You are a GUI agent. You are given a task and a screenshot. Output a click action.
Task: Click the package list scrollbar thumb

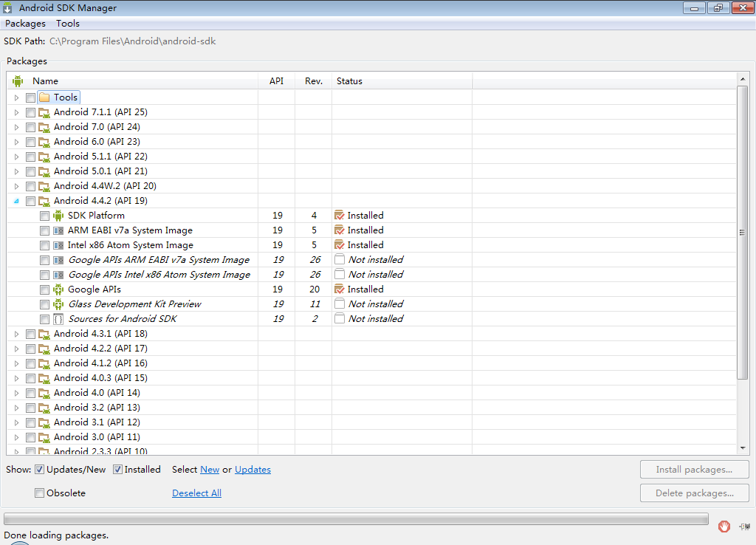743,233
